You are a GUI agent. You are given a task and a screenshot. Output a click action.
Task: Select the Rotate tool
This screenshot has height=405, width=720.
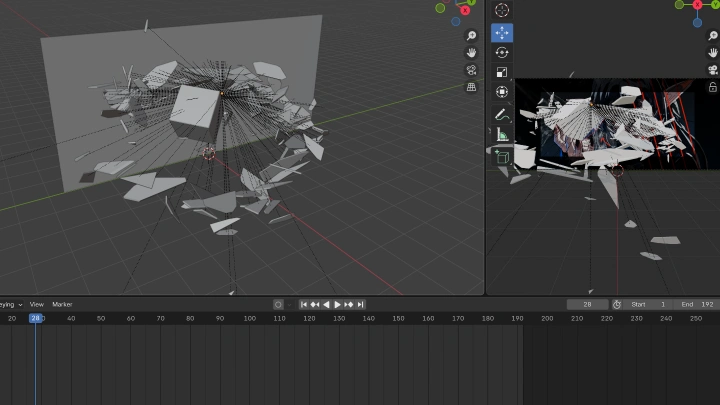tap(502, 52)
